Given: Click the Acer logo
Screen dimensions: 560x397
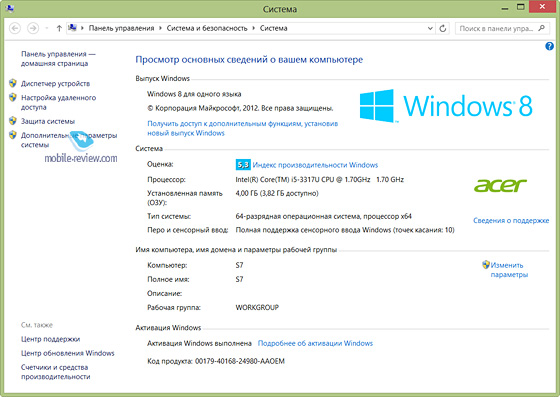Looking at the screenshot, I should pos(500,185).
